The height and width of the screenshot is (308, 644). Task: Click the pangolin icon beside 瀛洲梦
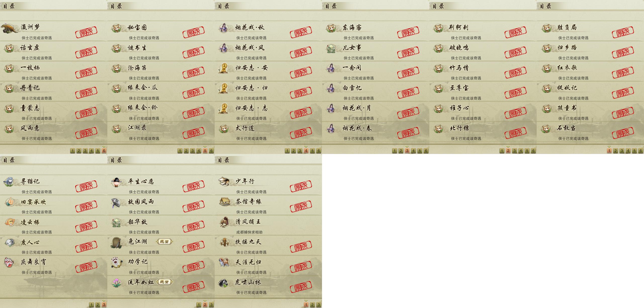click(10, 28)
